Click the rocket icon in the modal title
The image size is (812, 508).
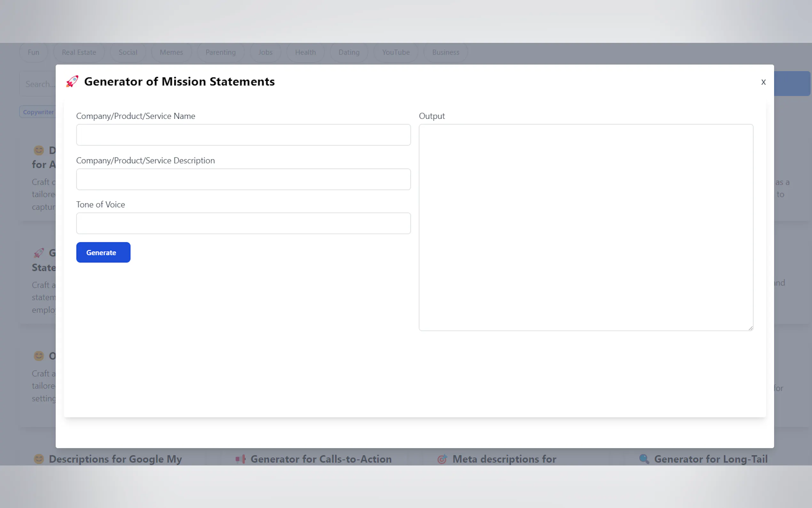pyautogui.click(x=72, y=82)
